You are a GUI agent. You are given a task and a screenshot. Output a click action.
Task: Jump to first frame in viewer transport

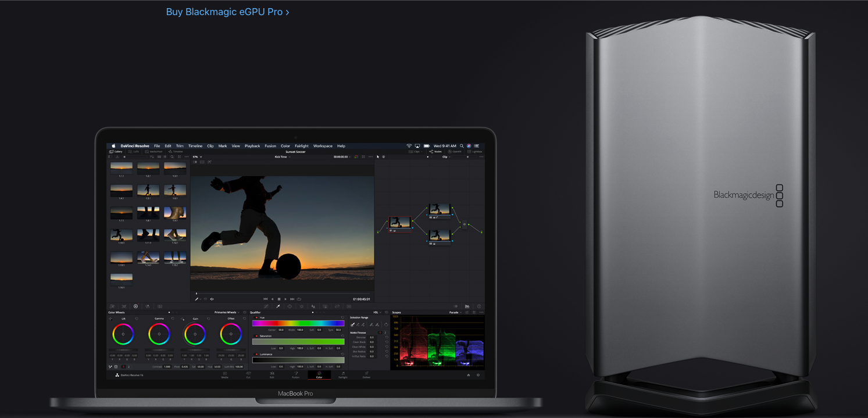coord(265,299)
